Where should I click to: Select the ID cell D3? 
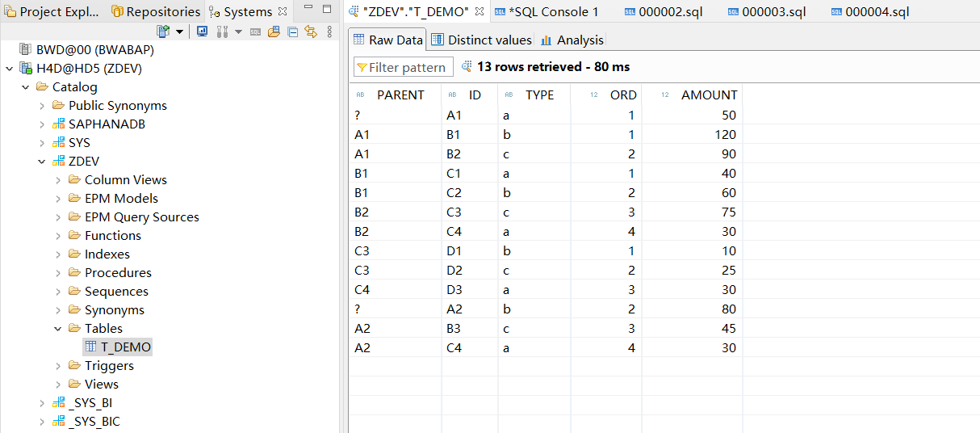pos(470,290)
